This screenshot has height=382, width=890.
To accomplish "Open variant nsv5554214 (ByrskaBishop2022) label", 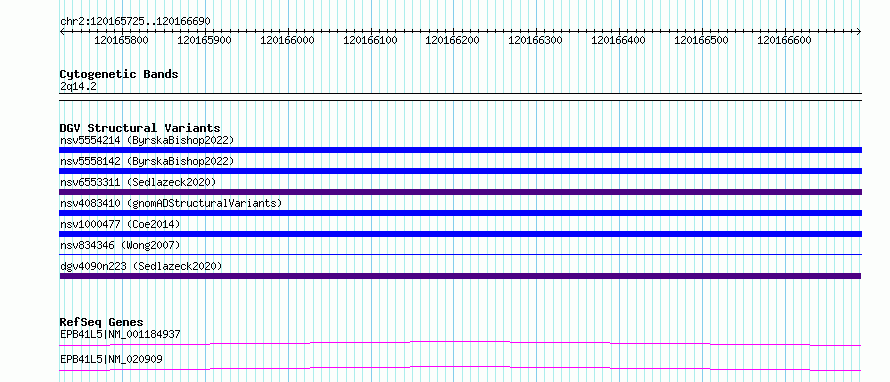I will tap(147, 140).
